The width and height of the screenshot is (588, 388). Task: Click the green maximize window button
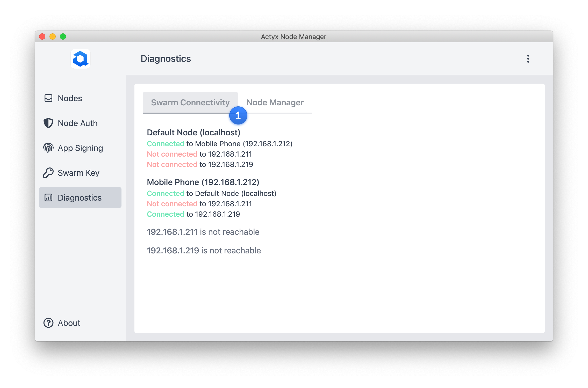point(63,36)
